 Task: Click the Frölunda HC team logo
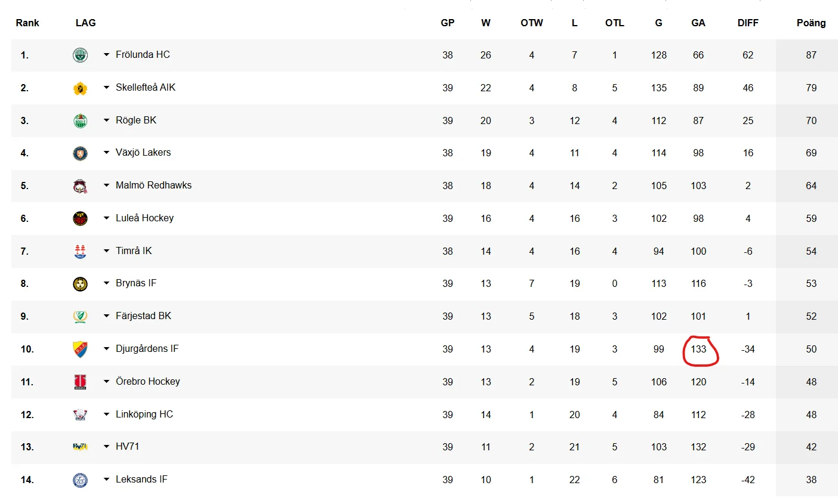pos(80,55)
